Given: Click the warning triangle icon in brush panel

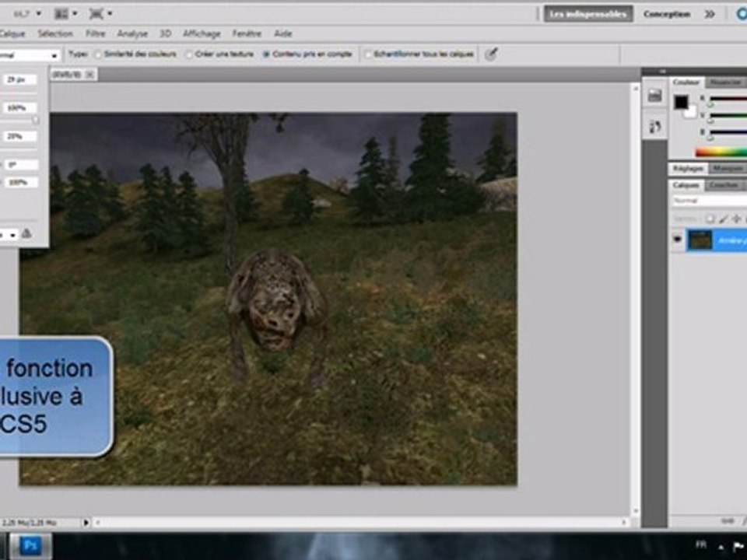Looking at the screenshot, I should coord(27,233).
